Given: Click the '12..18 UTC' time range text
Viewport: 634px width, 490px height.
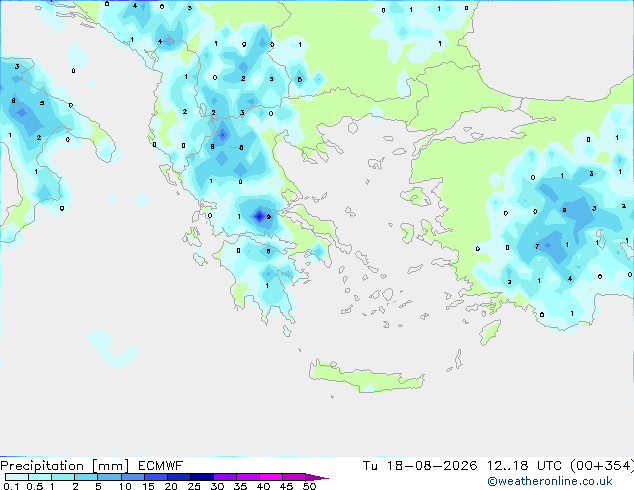Looking at the screenshot, I should tap(524, 466).
